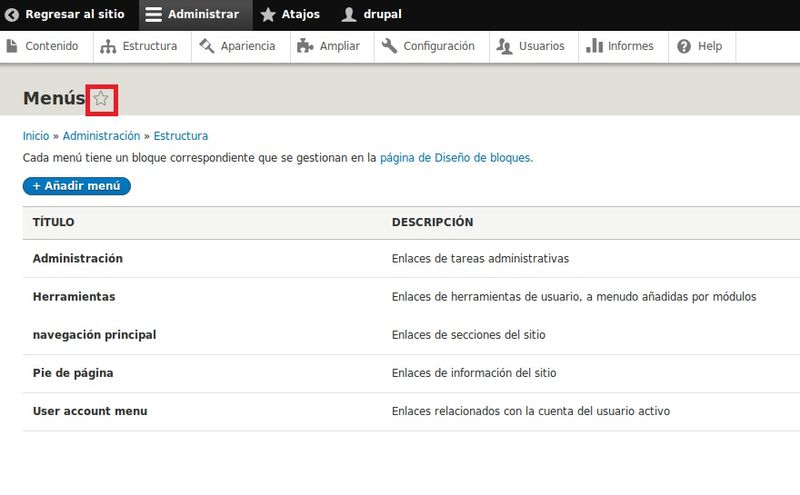The height and width of the screenshot is (495, 800).
Task: Click description Enlaces de herramientas de usuario
Action: [574, 296]
